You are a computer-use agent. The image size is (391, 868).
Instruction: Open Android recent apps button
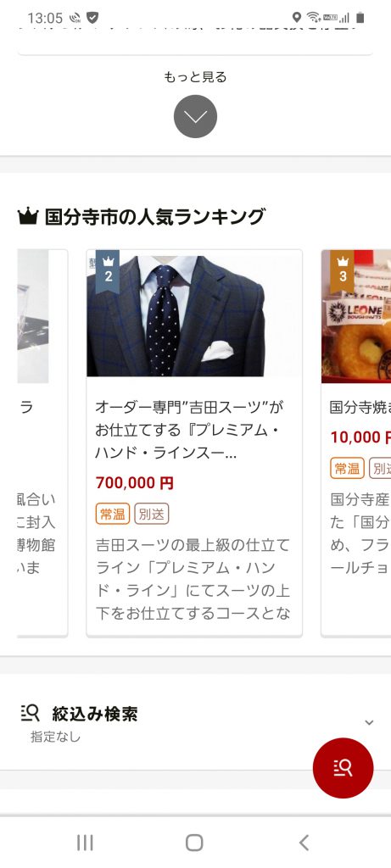pyautogui.click(x=85, y=843)
